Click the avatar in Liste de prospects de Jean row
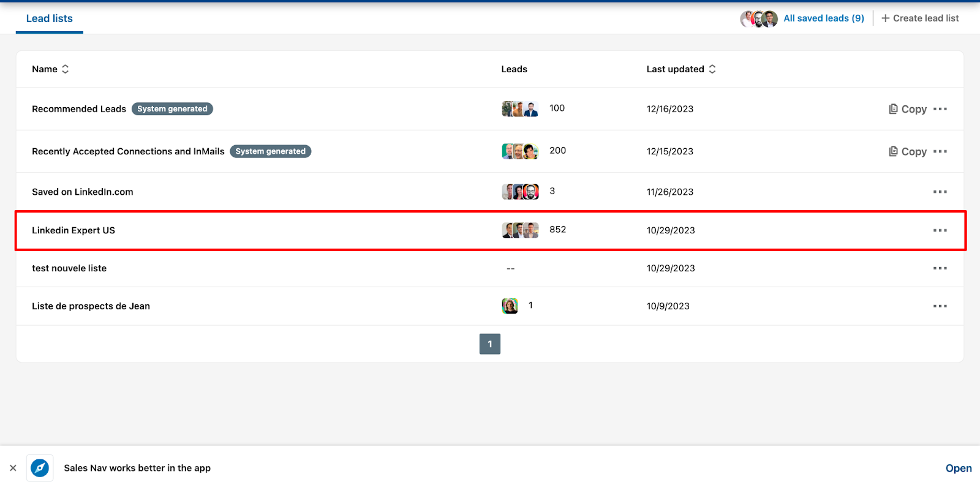This screenshot has height=490, width=980. point(510,306)
